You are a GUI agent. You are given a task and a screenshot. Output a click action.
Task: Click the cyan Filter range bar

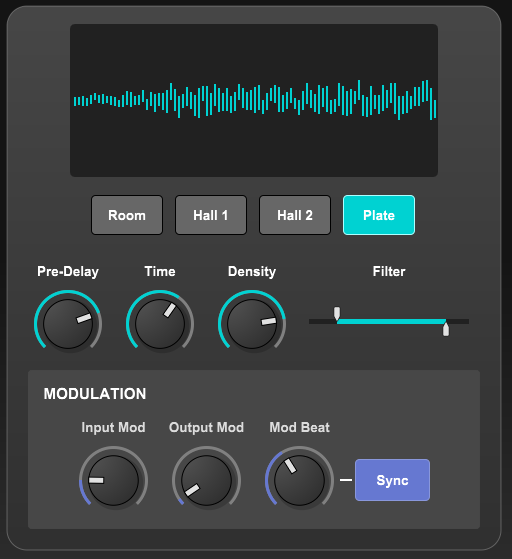(391, 321)
